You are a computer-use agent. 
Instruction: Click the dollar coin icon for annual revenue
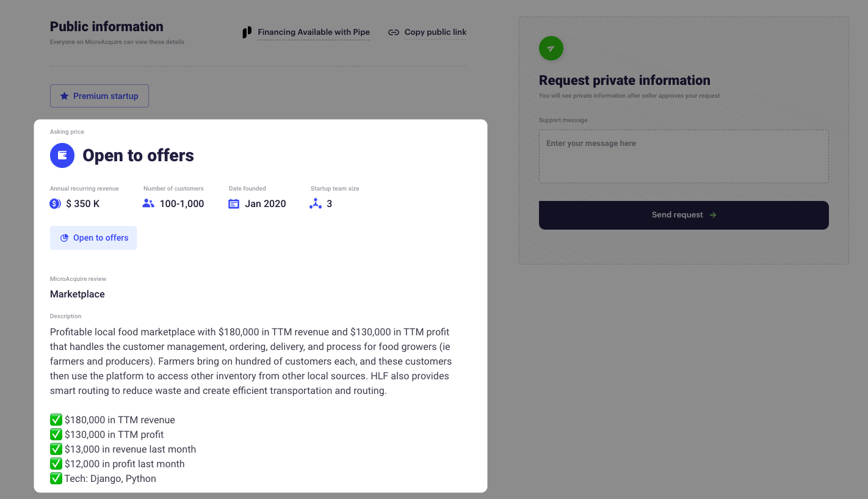(55, 204)
